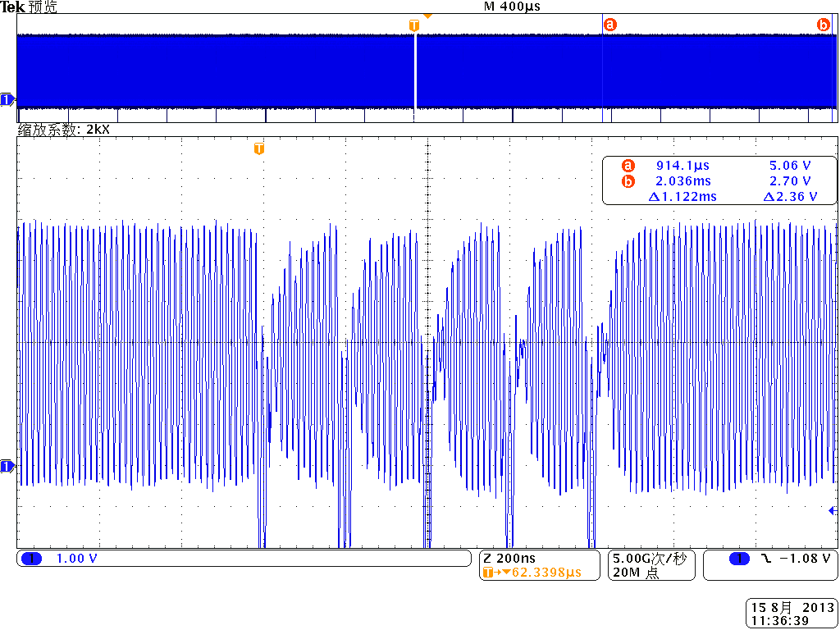Click M 400µs timebase readout

(x=512, y=7)
